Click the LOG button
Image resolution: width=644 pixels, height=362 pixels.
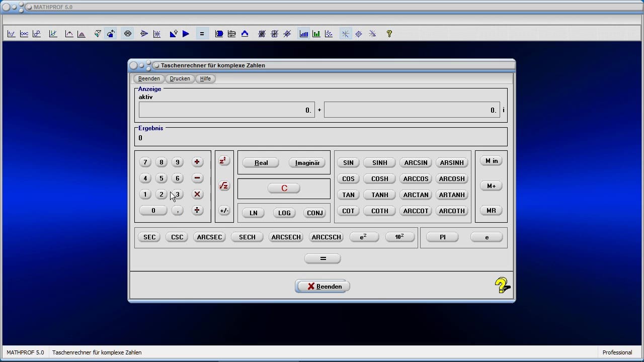(284, 213)
